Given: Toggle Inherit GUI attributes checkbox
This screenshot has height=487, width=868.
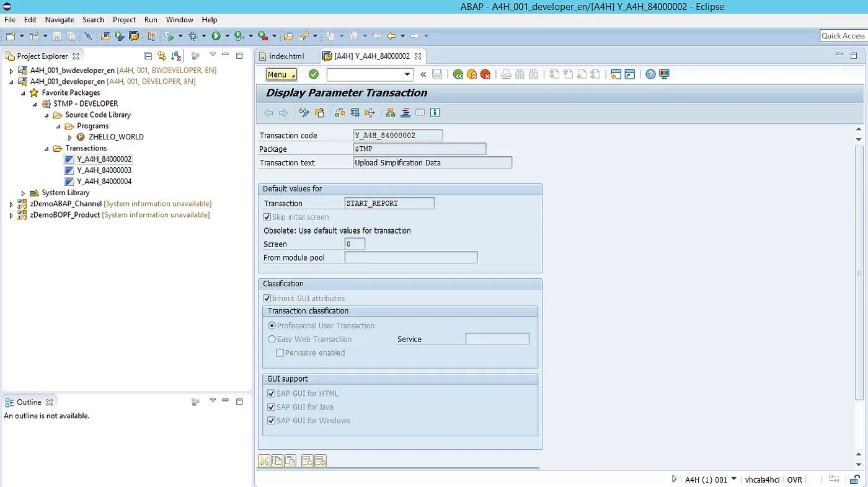Looking at the screenshot, I should [267, 298].
